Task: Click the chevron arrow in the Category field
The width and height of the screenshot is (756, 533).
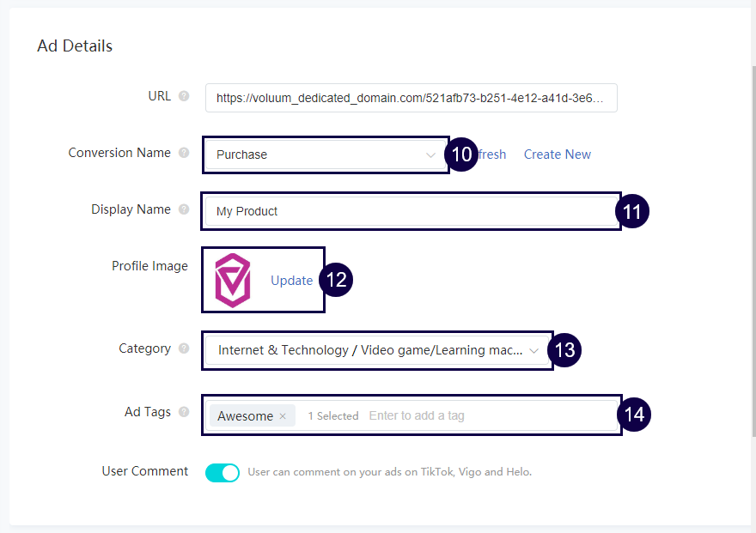Action: tap(533, 350)
